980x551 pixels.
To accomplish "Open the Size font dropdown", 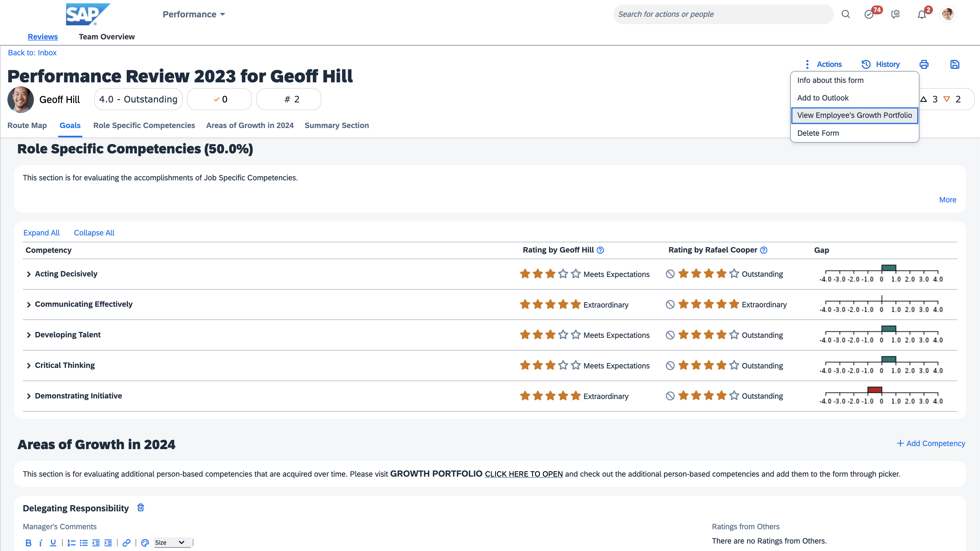I will coord(170,542).
